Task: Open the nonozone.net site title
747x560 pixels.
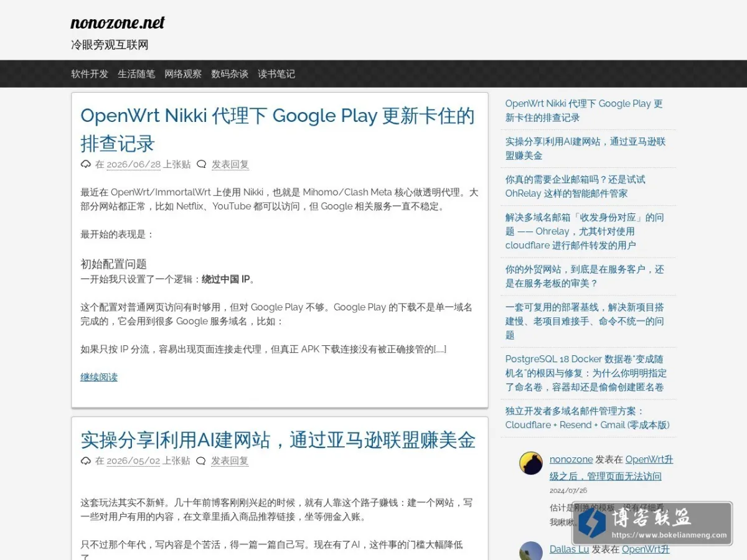Action: (x=118, y=23)
